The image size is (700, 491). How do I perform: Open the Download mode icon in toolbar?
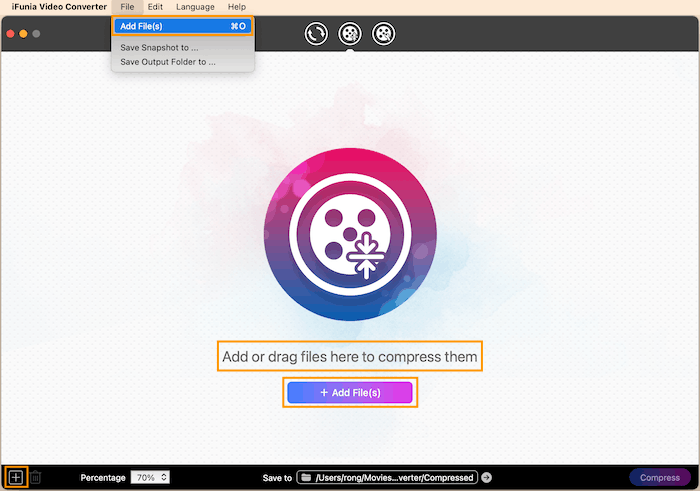[383, 34]
